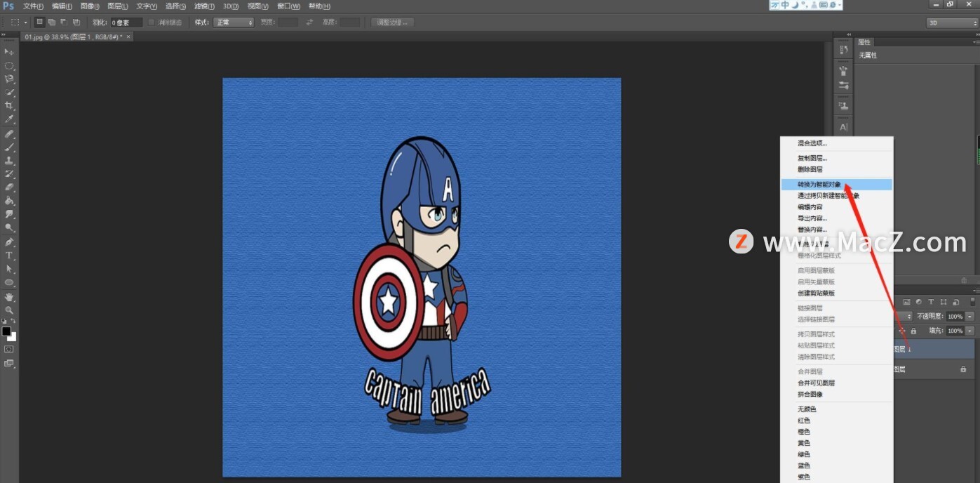Click the foreground color swatch

(x=6, y=331)
